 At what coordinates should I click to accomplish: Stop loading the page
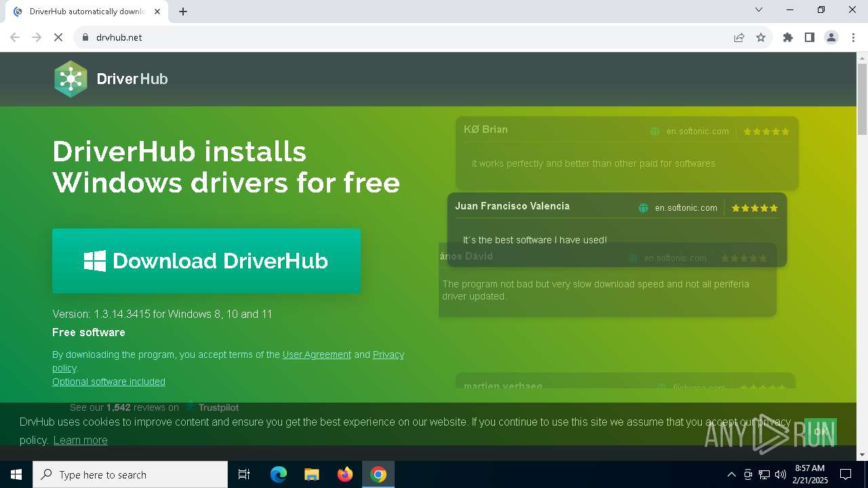58,37
